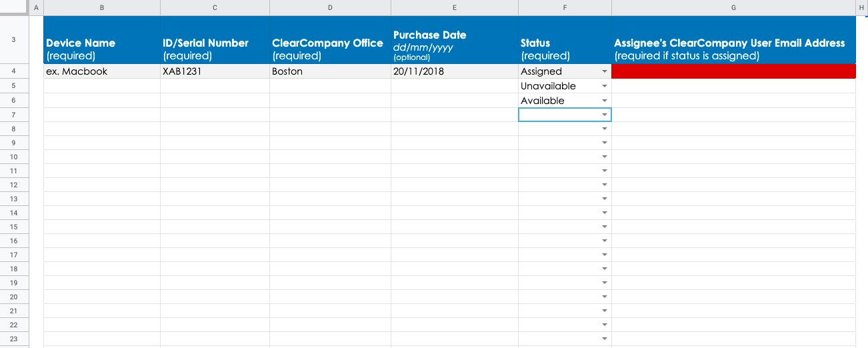Expand the Status dropdown in row 20
The height and width of the screenshot is (348, 868).
click(605, 297)
